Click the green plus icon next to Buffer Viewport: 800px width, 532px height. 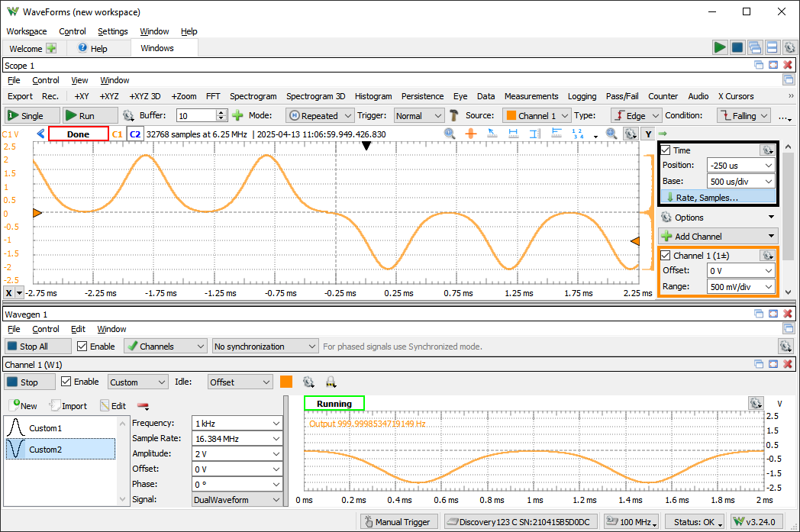(238, 116)
